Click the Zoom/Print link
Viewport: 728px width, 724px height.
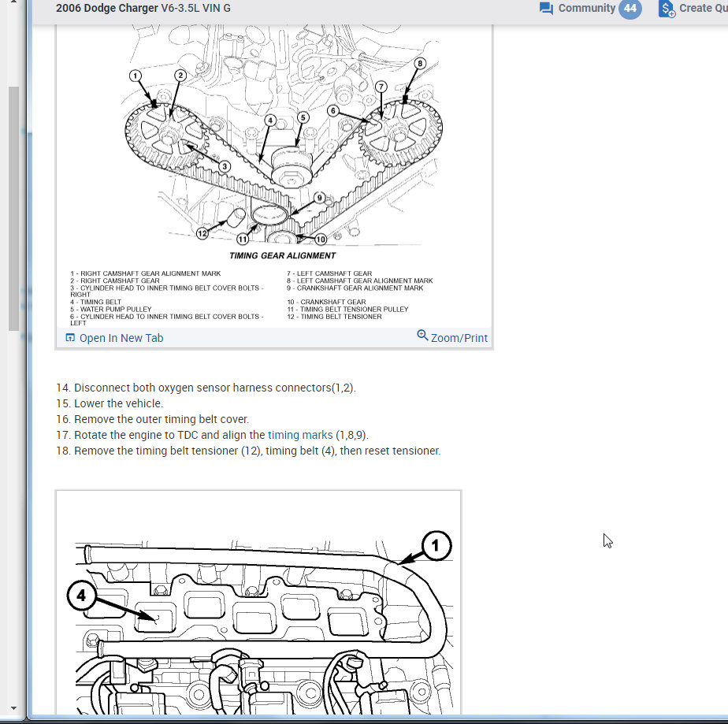459,338
